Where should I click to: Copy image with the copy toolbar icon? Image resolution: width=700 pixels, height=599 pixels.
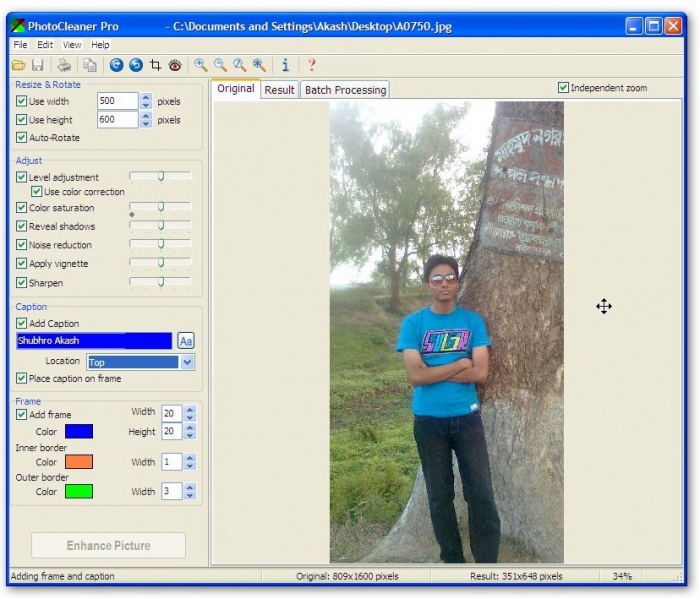click(x=90, y=66)
